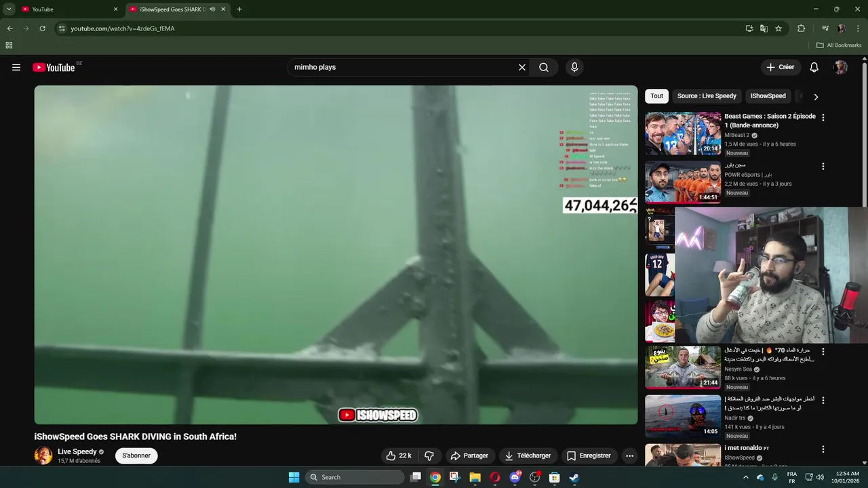
Task: Show hidden system tray icons
Action: [746, 477]
